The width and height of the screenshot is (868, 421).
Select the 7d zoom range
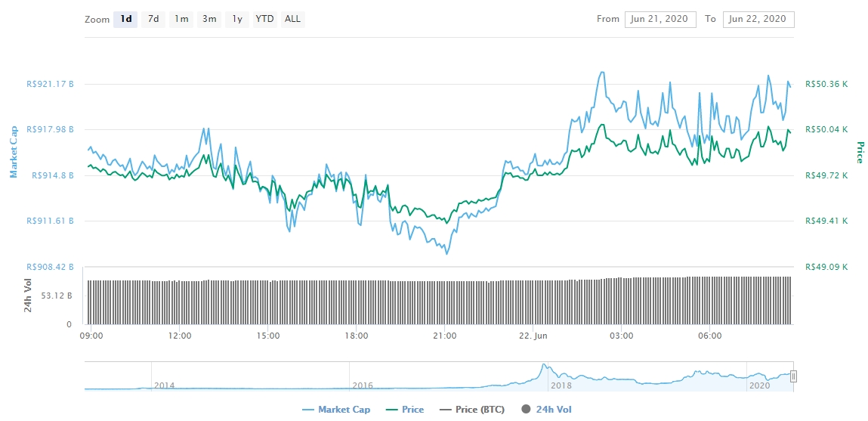153,20
